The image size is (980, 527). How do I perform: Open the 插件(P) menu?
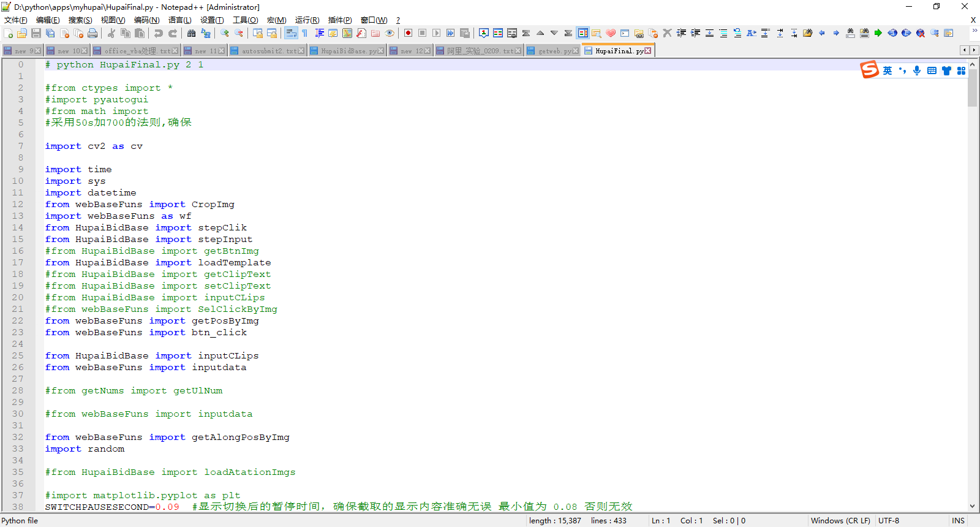coord(340,20)
